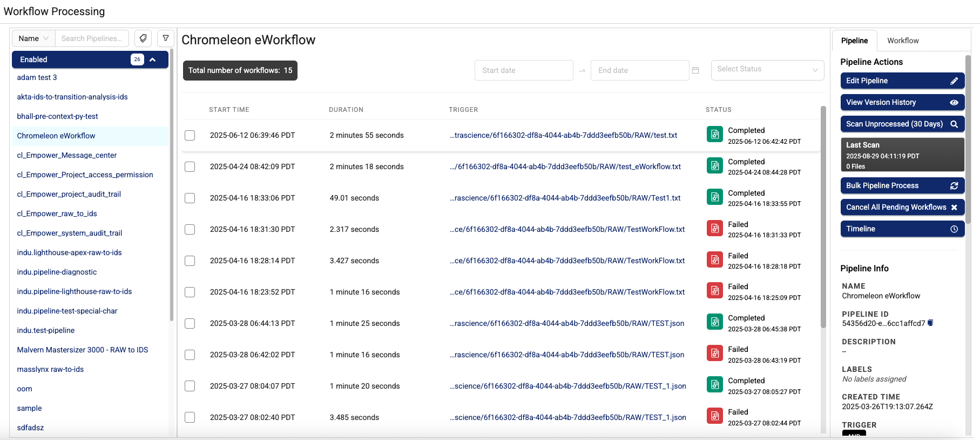Select checkbox for 2025-03-28 06:44:13 workflow
980x440 pixels.
pos(190,323)
